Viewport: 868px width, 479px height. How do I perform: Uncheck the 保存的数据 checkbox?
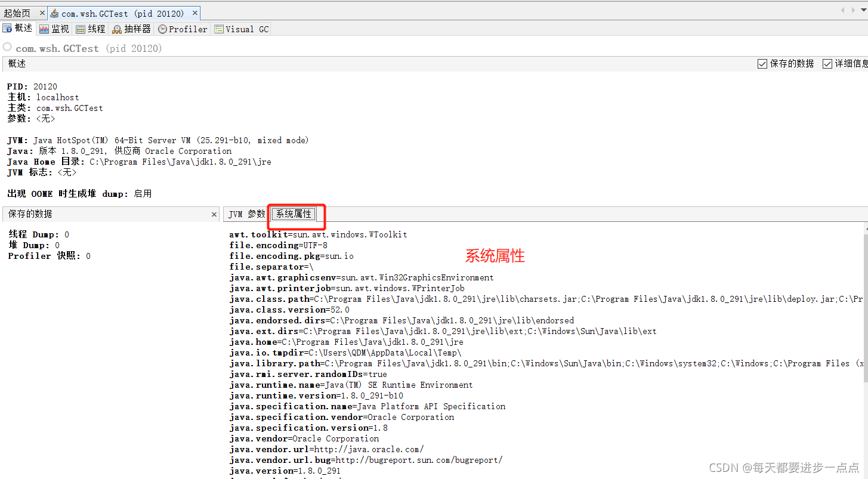coord(762,63)
